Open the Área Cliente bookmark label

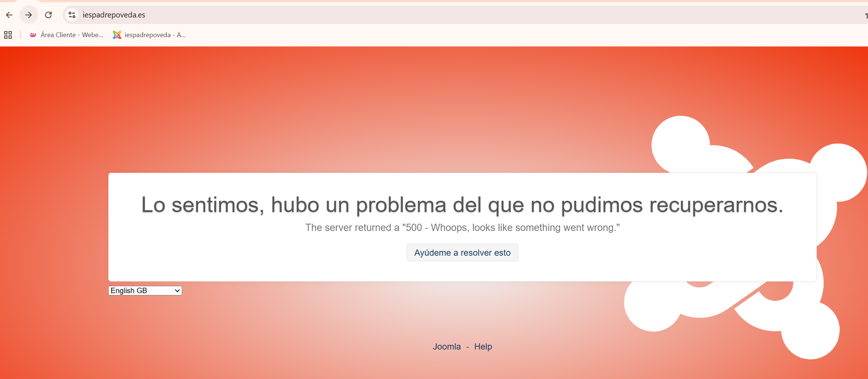(72, 35)
